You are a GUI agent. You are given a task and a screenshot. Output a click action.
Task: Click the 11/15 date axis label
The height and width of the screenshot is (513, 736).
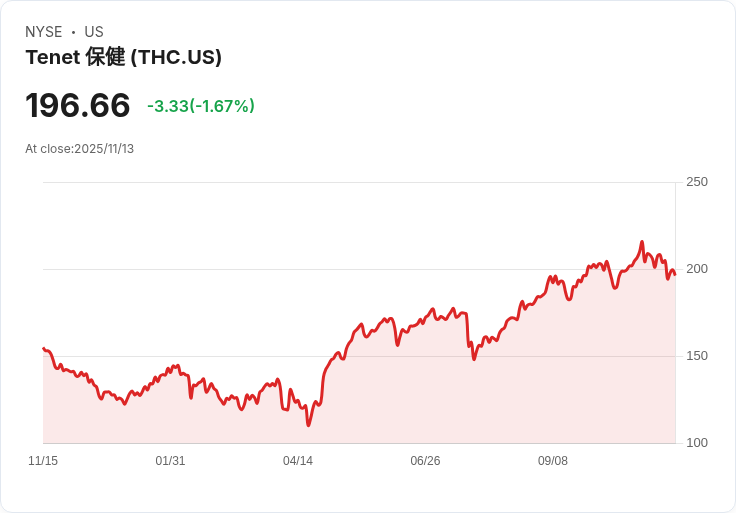pos(43,461)
